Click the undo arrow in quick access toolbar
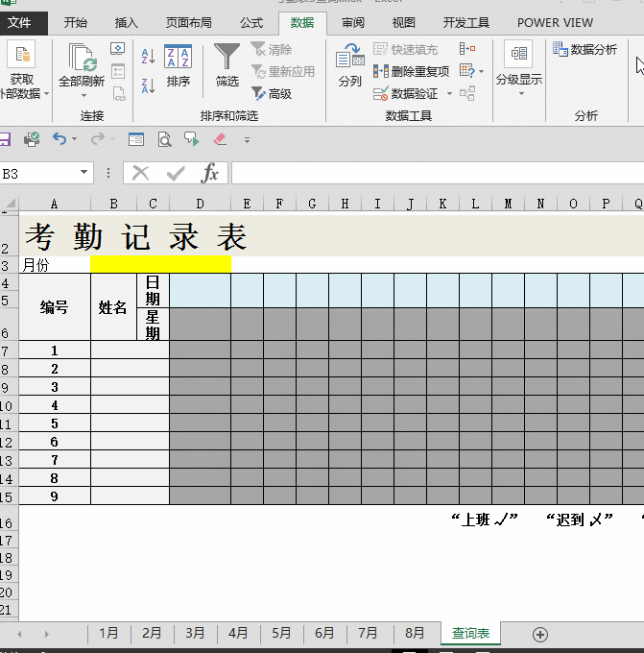 (x=60, y=139)
